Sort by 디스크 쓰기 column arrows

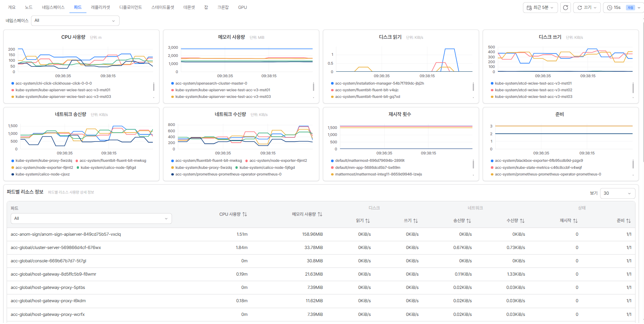click(416, 221)
